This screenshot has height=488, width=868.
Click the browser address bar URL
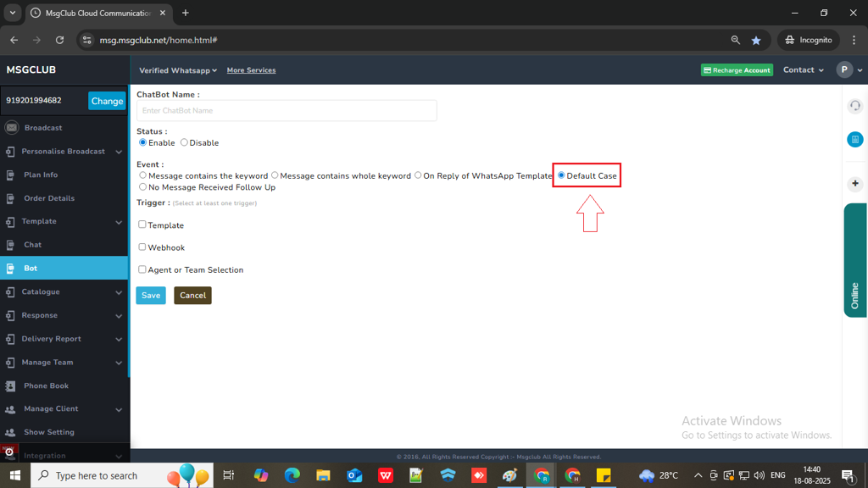159,40
